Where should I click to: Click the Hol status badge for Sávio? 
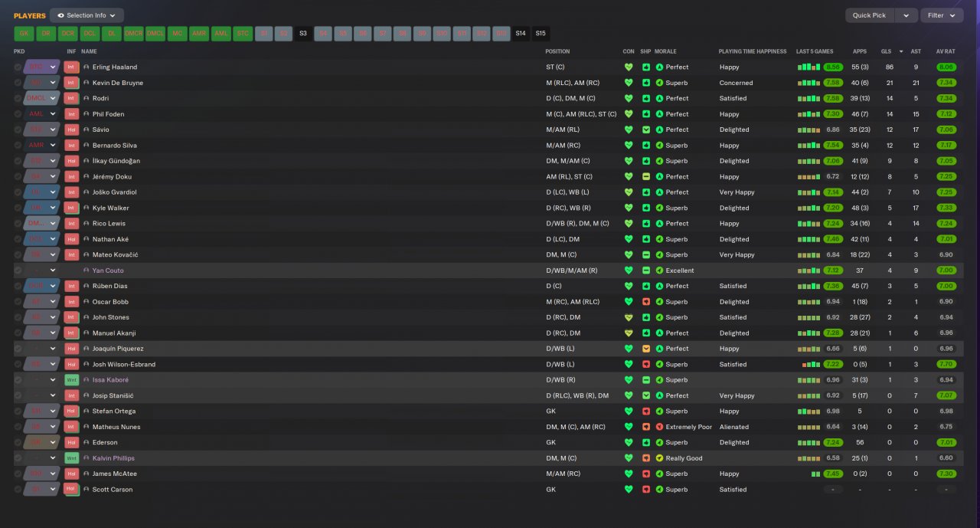click(x=71, y=130)
